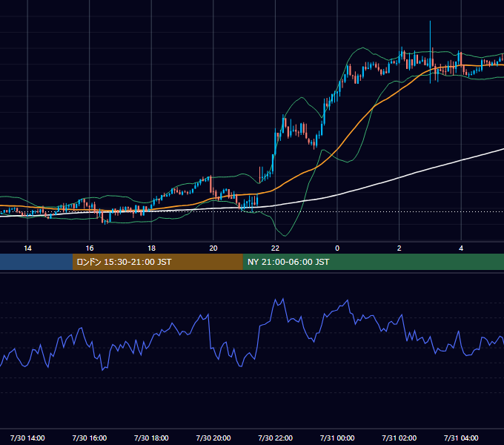Click hour label 14 on price chart axis
The width and height of the screenshot is (504, 445).
(x=27, y=248)
